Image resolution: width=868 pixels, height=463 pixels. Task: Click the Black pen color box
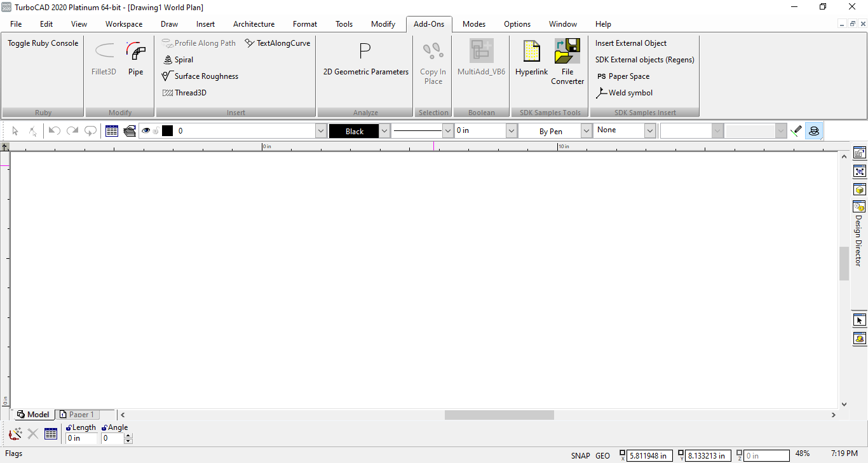(354, 131)
